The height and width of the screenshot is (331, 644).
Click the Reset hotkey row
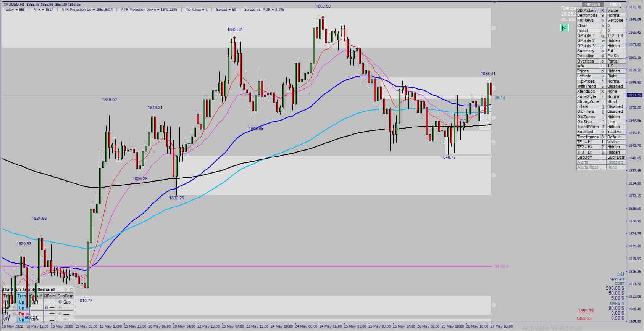(x=601, y=31)
